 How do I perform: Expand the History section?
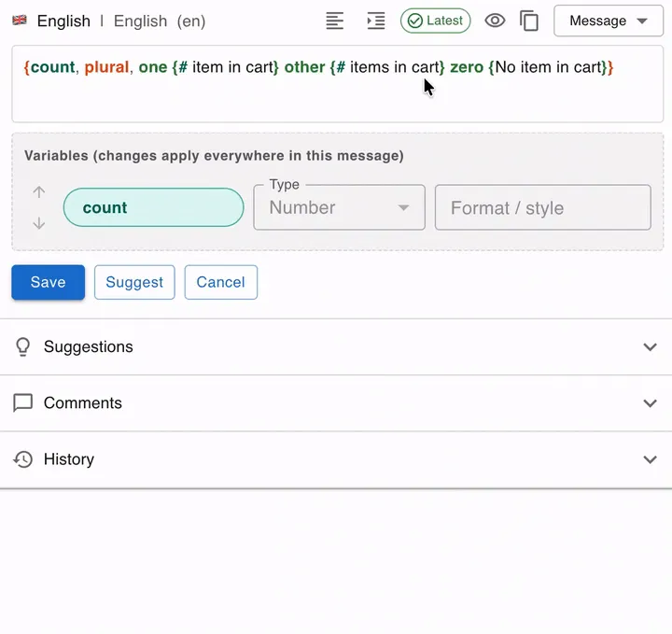(336, 459)
